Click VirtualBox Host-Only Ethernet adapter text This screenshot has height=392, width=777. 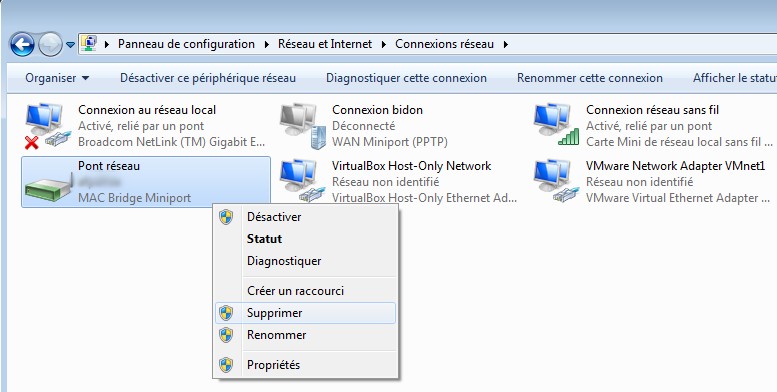coord(424,198)
